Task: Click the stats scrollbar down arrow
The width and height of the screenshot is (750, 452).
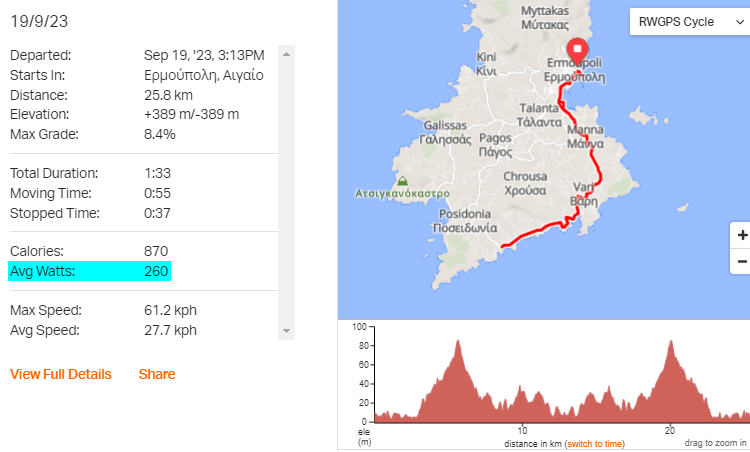Action: pyautogui.click(x=286, y=331)
